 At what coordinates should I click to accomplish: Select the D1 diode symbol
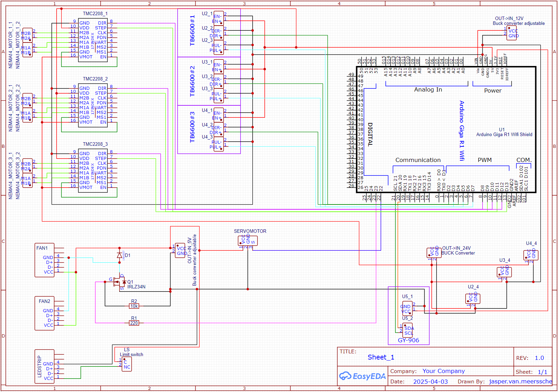120,255
